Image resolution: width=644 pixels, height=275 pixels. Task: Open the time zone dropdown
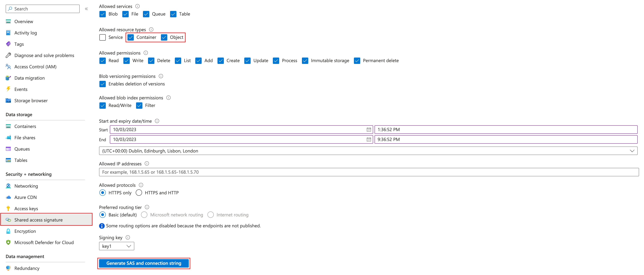coord(368,151)
